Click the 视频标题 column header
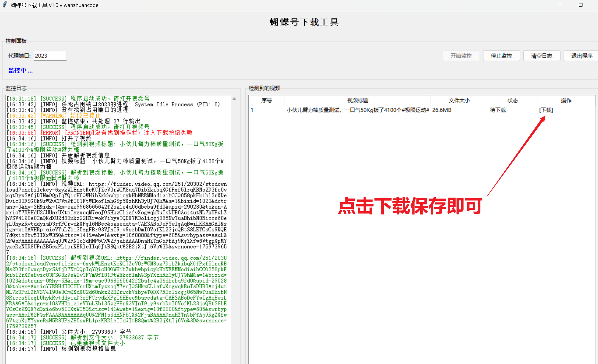 (x=357, y=100)
